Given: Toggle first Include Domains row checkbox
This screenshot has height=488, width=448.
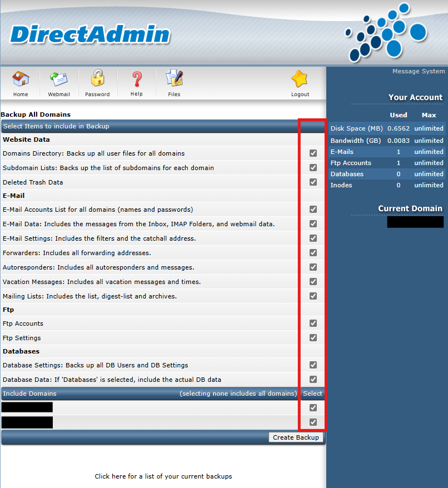Looking at the screenshot, I should 313,408.
